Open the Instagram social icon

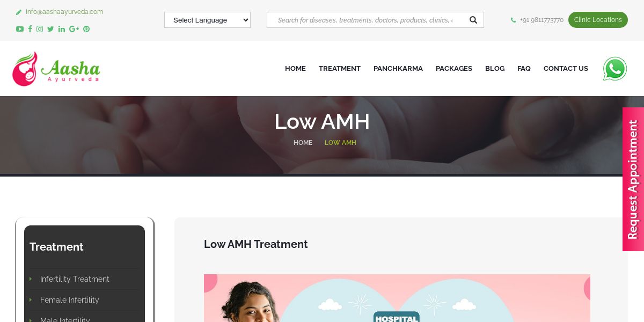(40, 29)
